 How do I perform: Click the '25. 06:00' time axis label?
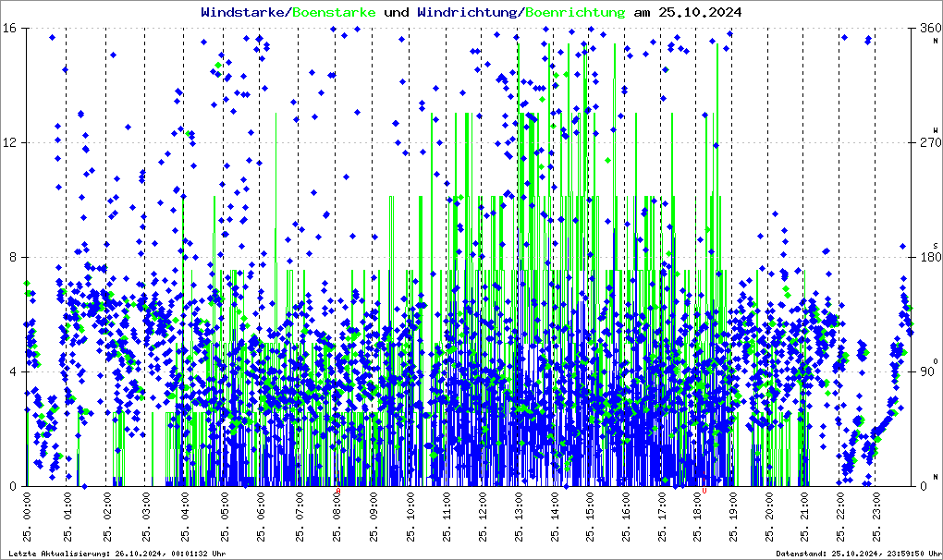(x=261, y=517)
